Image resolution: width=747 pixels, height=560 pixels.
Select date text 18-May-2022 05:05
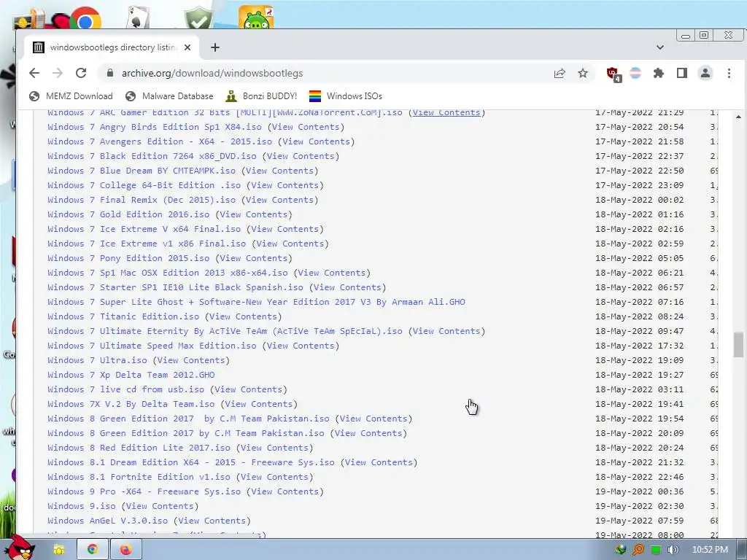639,258
